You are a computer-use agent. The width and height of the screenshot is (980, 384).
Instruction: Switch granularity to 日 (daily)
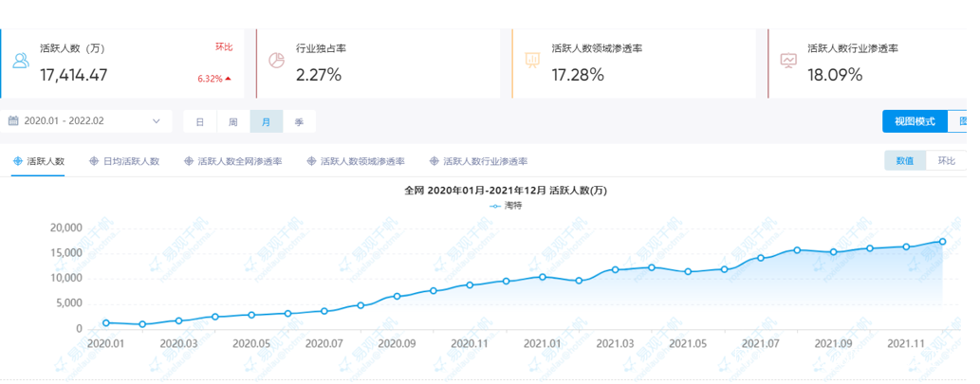click(x=200, y=121)
